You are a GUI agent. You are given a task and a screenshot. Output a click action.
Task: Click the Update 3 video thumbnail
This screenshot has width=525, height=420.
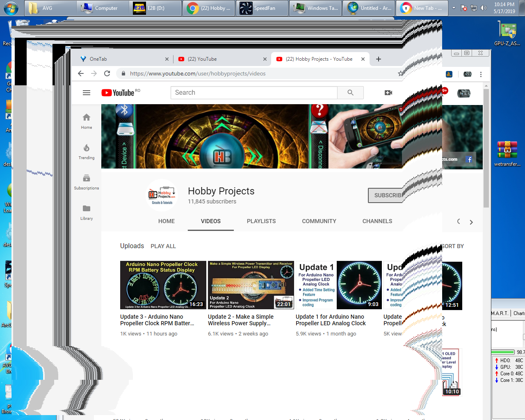pyautogui.click(x=163, y=285)
